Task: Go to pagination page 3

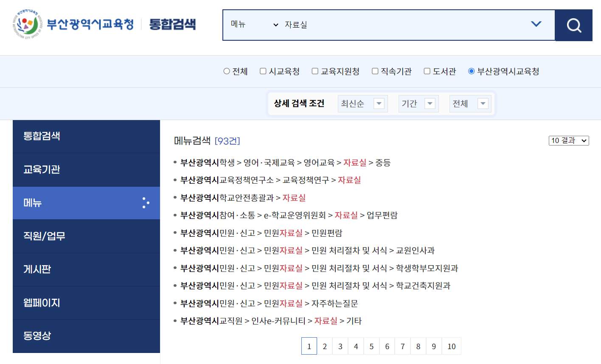Action: (x=340, y=346)
